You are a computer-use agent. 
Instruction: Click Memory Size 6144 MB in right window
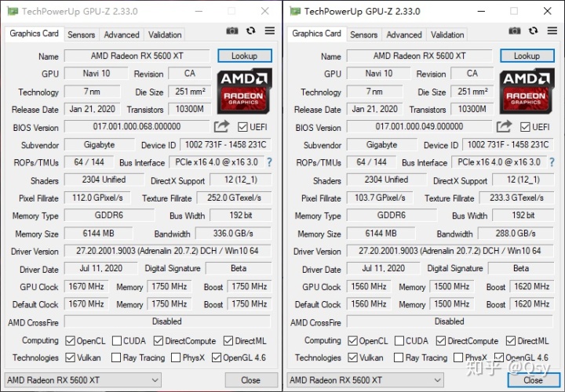click(x=381, y=234)
